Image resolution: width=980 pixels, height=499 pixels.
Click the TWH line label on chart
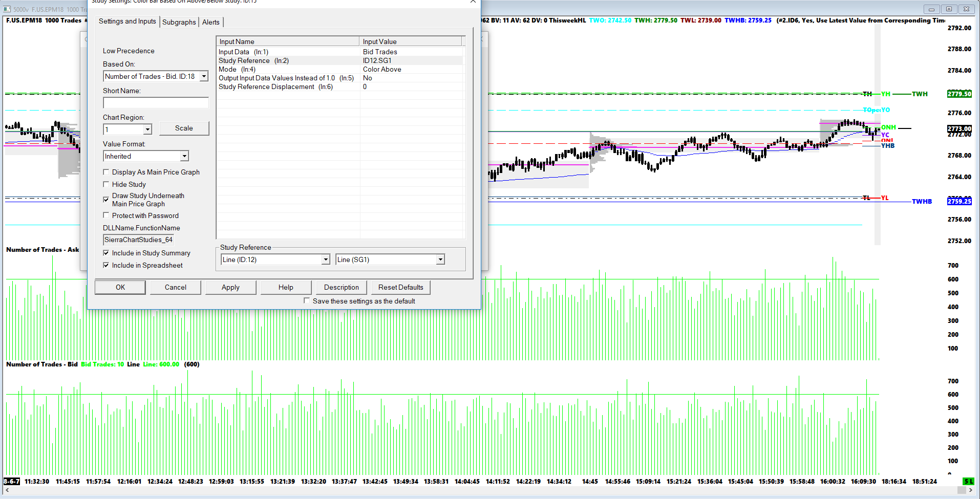coord(920,94)
